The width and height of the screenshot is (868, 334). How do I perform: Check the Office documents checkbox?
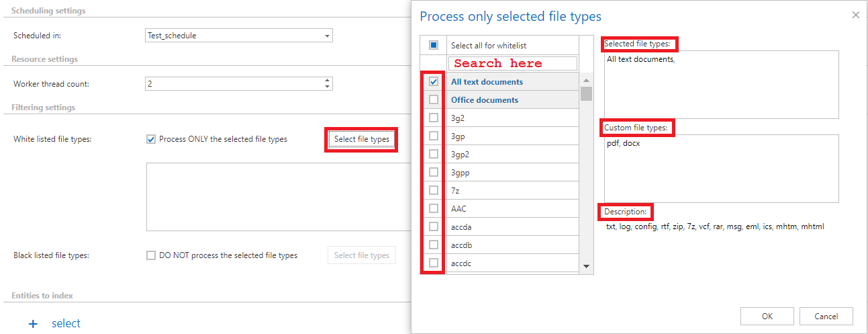[x=434, y=99]
